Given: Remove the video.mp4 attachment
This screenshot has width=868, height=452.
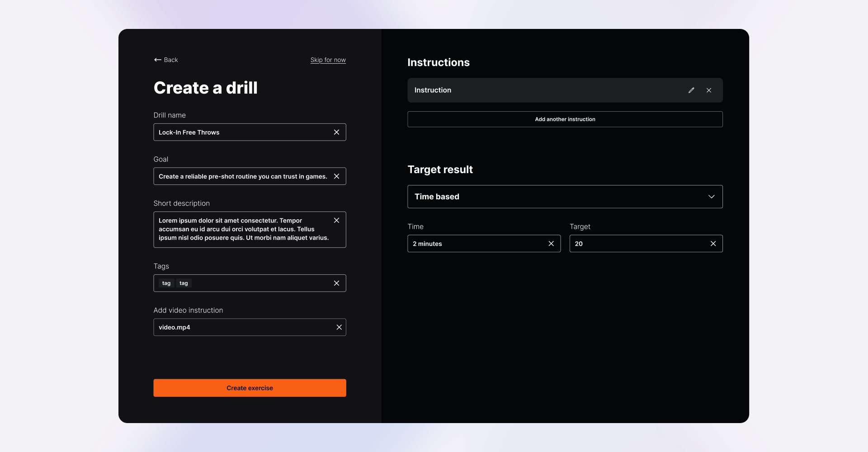Looking at the screenshot, I should (x=339, y=327).
